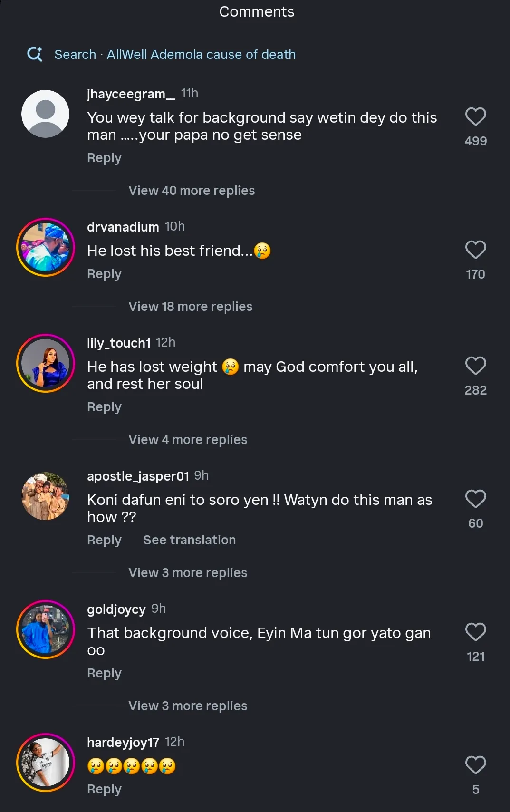510x812 pixels.
Task: Search AllWell Ademola cause of death
Action: (x=175, y=55)
